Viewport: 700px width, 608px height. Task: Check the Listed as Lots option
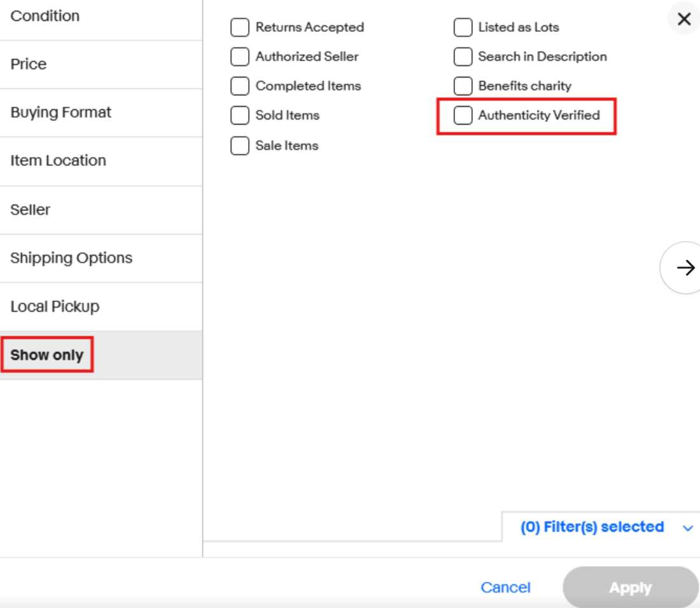tap(463, 27)
